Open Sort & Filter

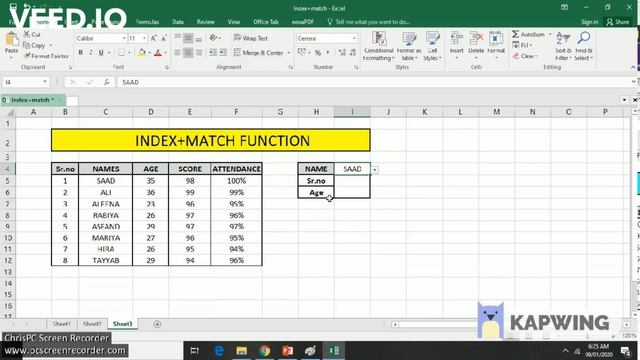pos(563,46)
